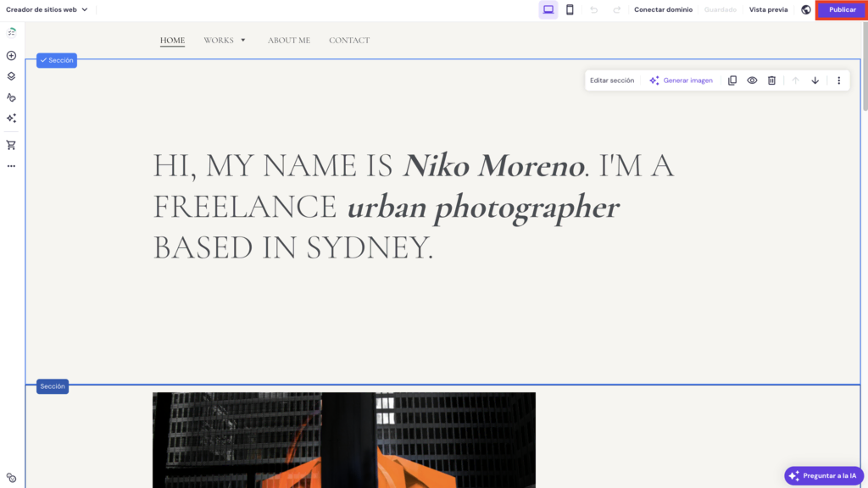Open the website styles panel
Image resolution: width=868 pixels, height=488 pixels.
[11, 97]
